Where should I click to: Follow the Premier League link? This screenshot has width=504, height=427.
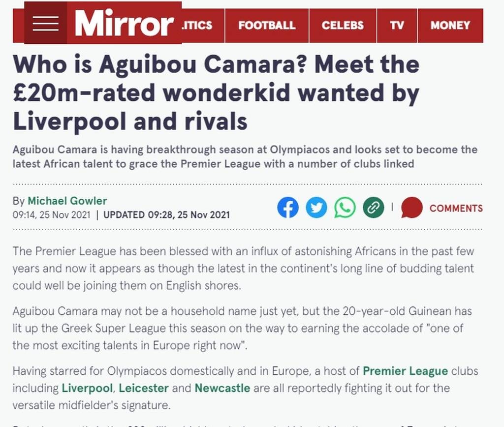coord(405,371)
